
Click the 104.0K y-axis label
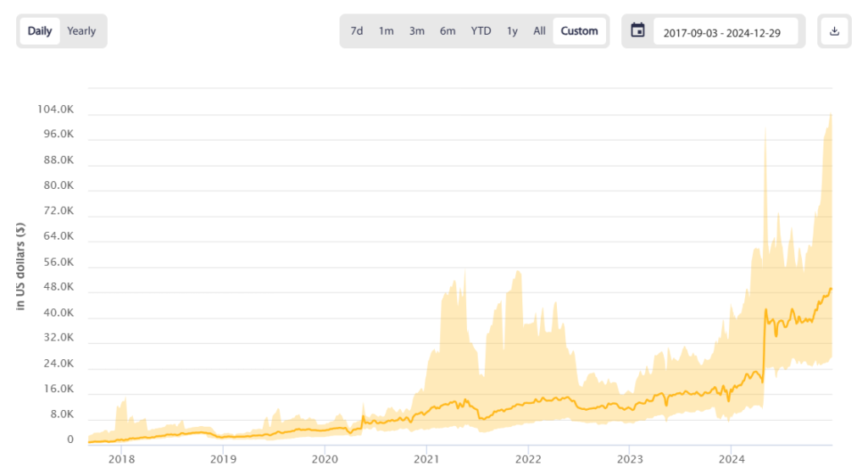coord(58,109)
